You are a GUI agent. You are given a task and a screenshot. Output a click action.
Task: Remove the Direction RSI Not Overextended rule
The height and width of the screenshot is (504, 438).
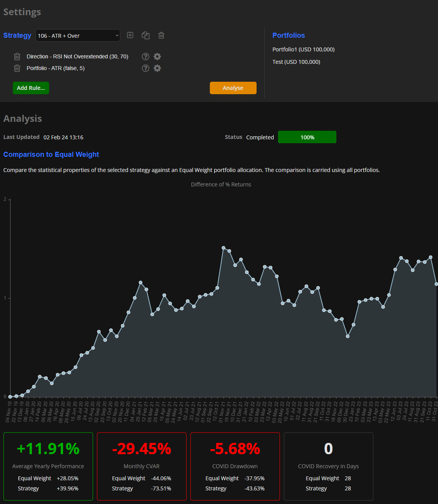click(x=17, y=56)
